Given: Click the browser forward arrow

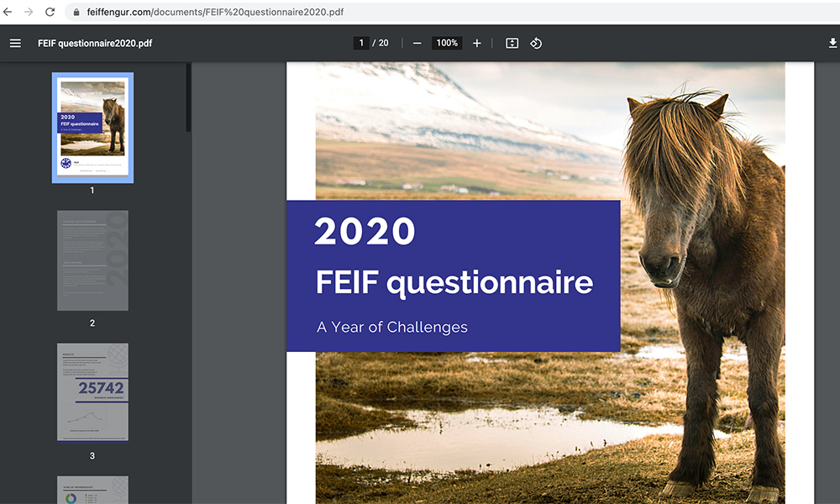Looking at the screenshot, I should tap(29, 12).
